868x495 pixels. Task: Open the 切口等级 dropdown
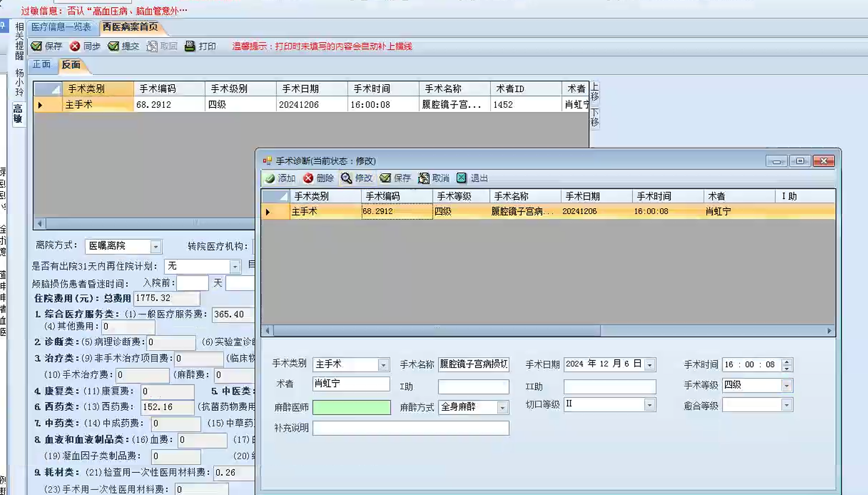[x=649, y=405]
